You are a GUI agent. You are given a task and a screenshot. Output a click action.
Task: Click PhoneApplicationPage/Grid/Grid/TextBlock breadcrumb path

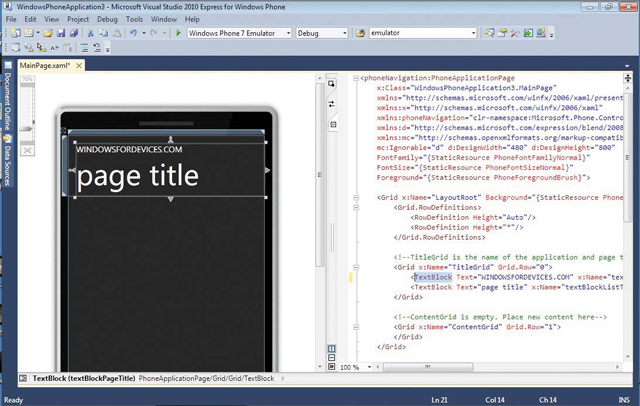(x=205, y=379)
